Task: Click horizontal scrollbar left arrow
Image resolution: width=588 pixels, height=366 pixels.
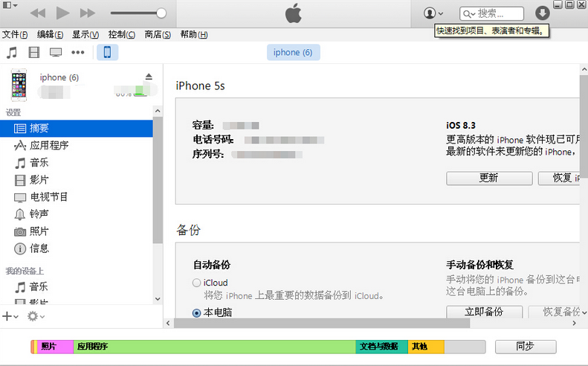Action: pyautogui.click(x=168, y=323)
